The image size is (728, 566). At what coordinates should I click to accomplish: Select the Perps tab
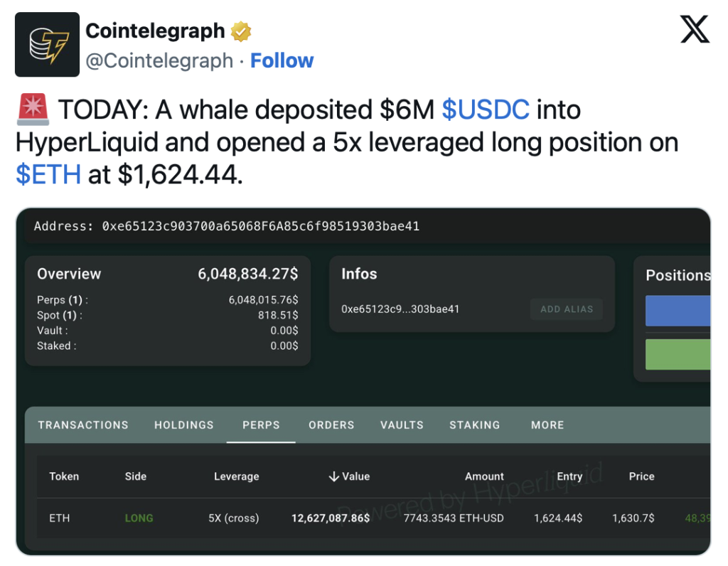coord(261,424)
